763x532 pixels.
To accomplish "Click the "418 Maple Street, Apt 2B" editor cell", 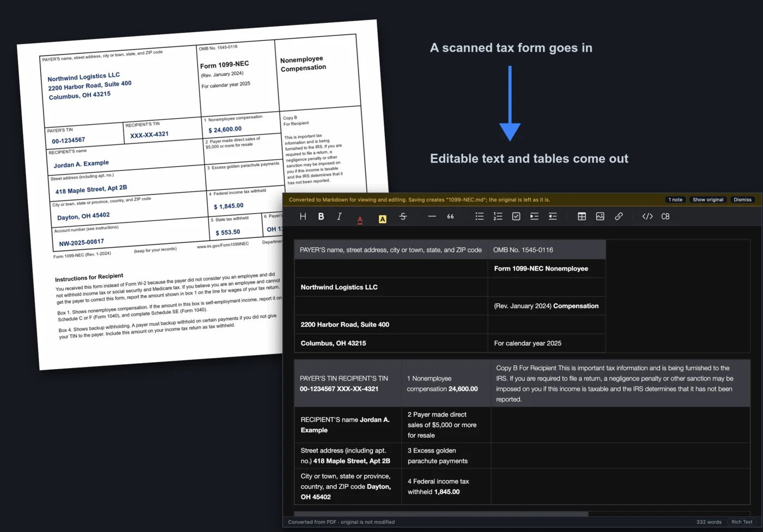I will point(348,456).
